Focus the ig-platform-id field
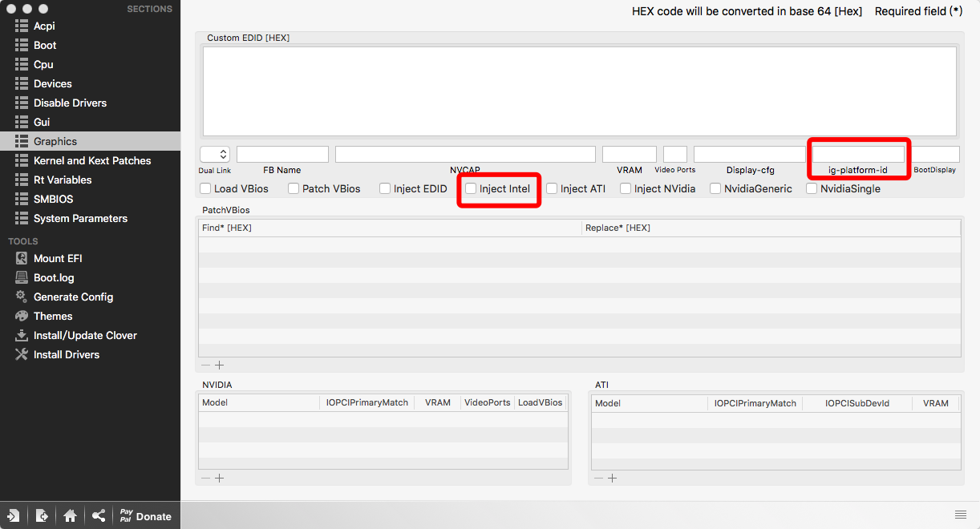 point(858,154)
